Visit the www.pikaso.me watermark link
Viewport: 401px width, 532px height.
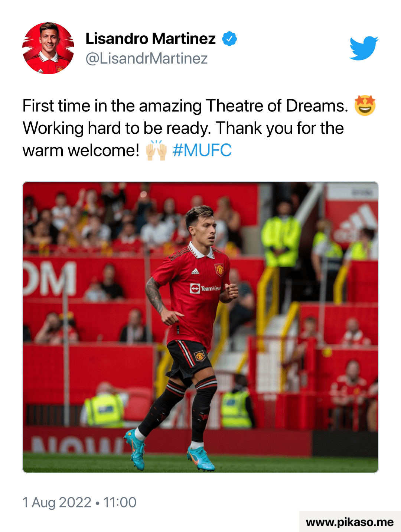point(349,522)
